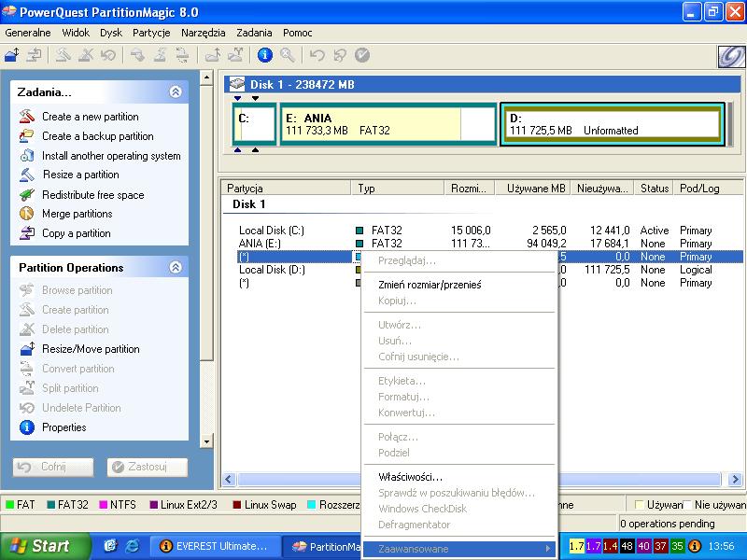The image size is (747, 560).
Task: Open the Widok menu
Action: 76,33
